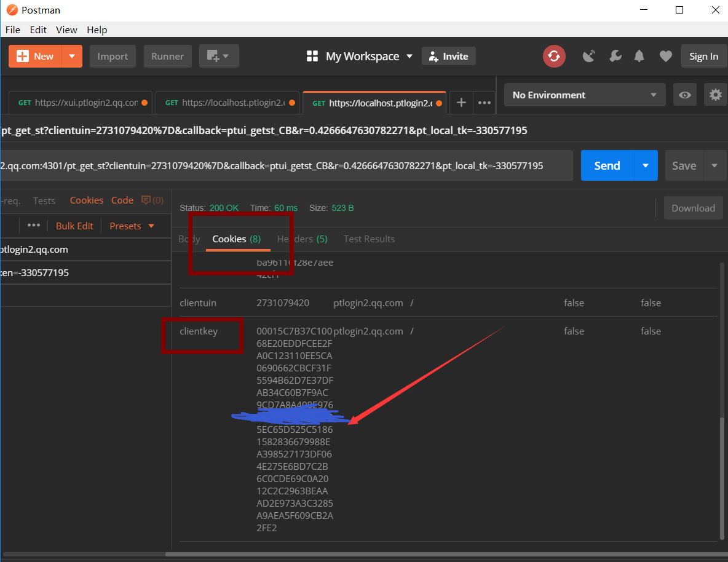Click the response time 60 ms
This screenshot has height=562, width=728.
click(286, 208)
